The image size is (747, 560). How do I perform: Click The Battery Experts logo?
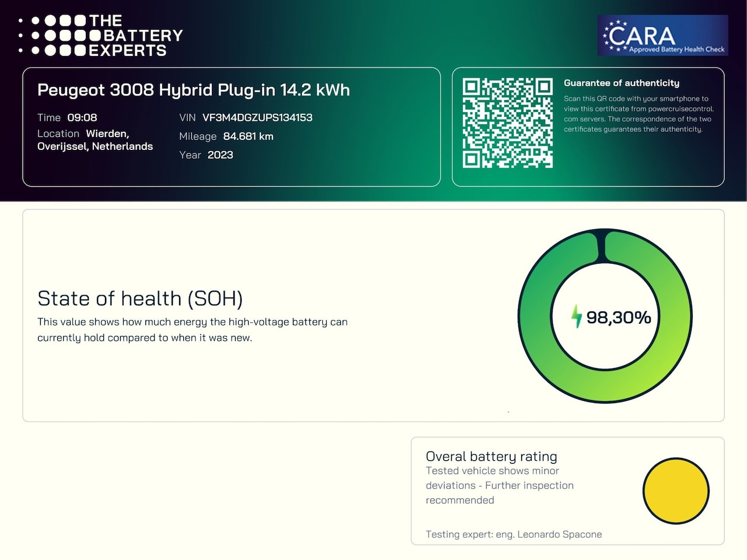[100, 36]
